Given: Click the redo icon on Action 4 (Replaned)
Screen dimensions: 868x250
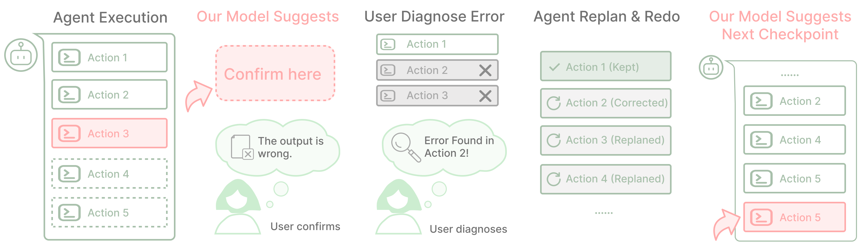Looking at the screenshot, I should pyautogui.click(x=554, y=179).
